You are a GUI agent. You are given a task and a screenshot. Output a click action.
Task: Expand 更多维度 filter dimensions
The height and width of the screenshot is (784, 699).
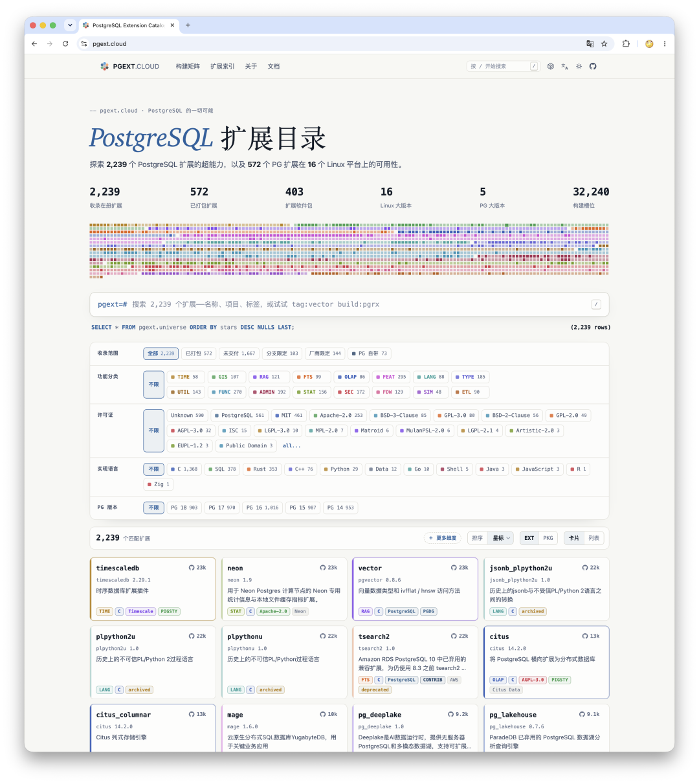[443, 538]
